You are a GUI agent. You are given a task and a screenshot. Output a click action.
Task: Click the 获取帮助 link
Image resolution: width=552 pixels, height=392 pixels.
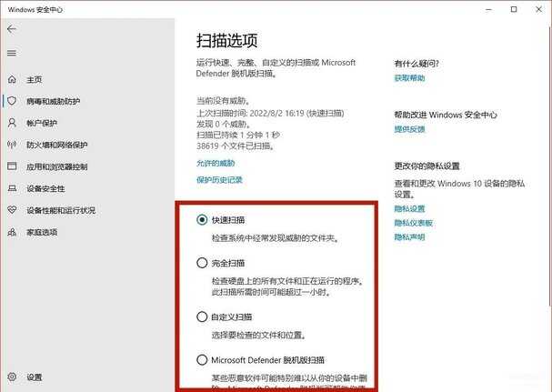(409, 78)
